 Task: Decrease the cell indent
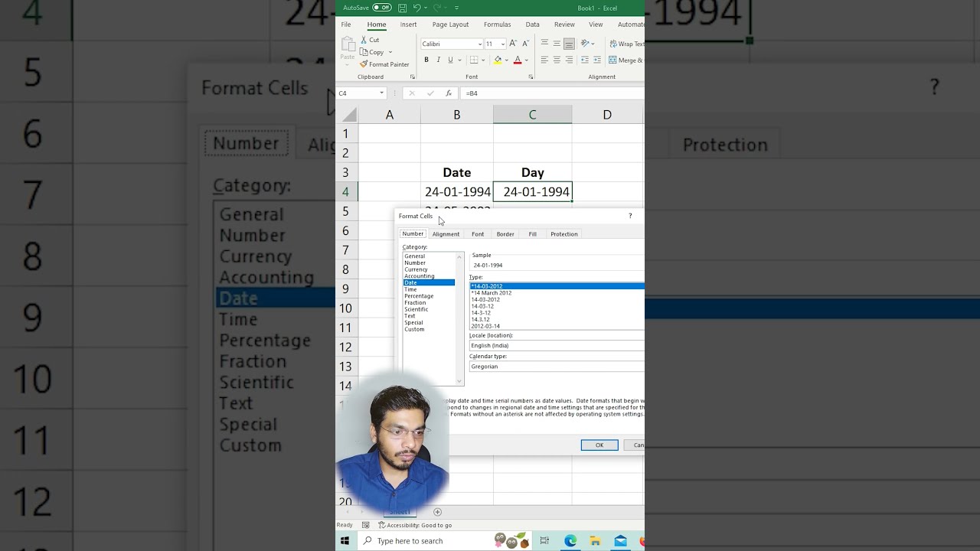(585, 60)
